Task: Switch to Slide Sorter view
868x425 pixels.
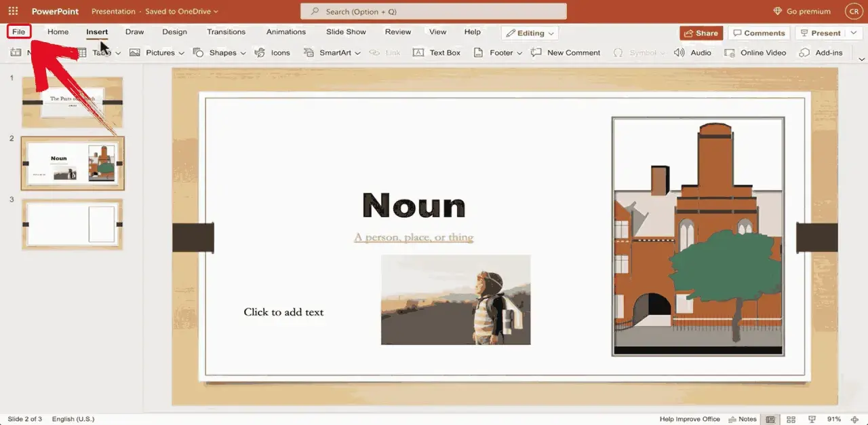Action: coord(791,420)
